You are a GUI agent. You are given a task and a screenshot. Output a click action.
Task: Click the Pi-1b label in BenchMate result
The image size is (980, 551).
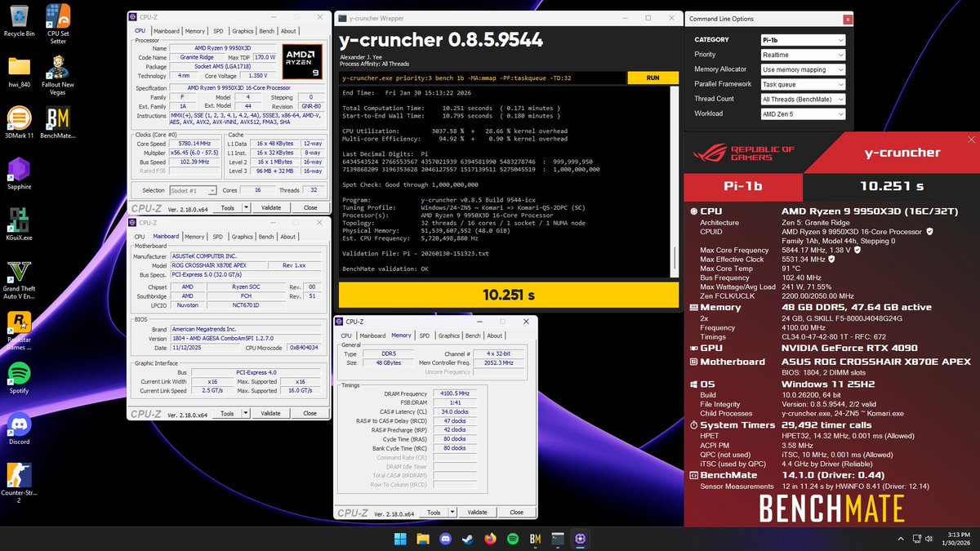pyautogui.click(x=745, y=186)
